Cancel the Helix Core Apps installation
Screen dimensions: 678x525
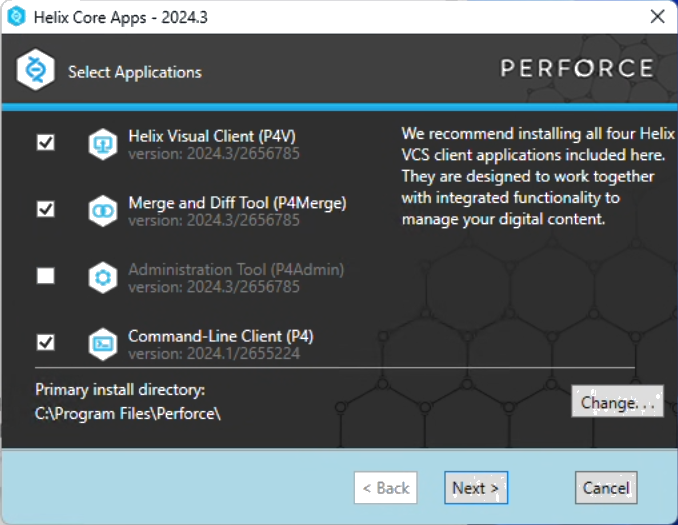[606, 488]
